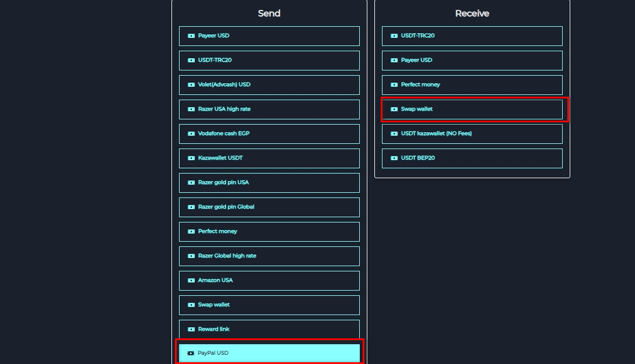Image resolution: width=635 pixels, height=364 pixels.
Task: Select Razer gold pin Global option
Action: [x=269, y=207]
